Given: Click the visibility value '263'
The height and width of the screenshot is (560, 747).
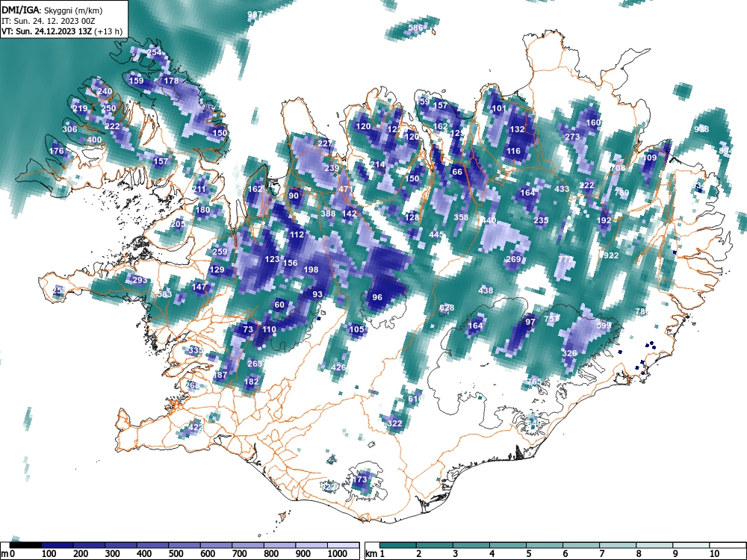Looking at the screenshot, I should pyautogui.click(x=255, y=364).
